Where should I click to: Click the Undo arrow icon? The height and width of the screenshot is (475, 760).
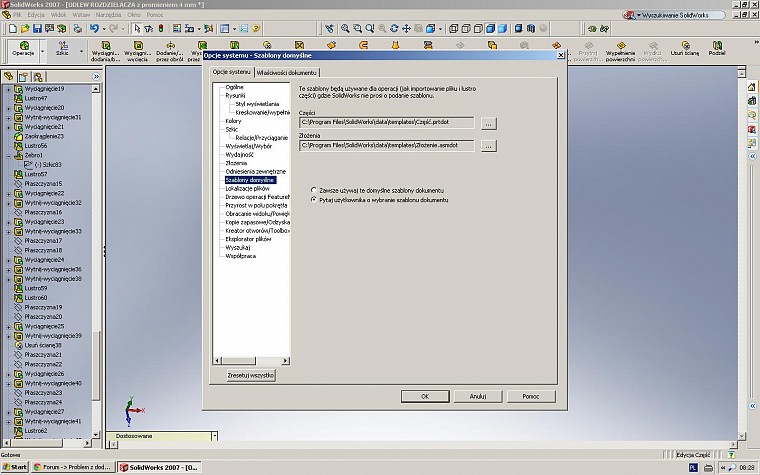point(95,29)
